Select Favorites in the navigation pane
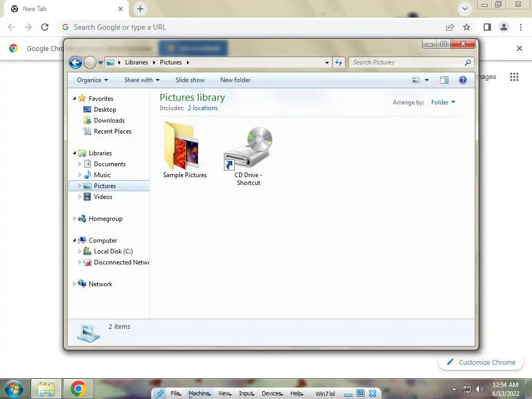Image resolution: width=532 pixels, height=399 pixels. [101, 98]
